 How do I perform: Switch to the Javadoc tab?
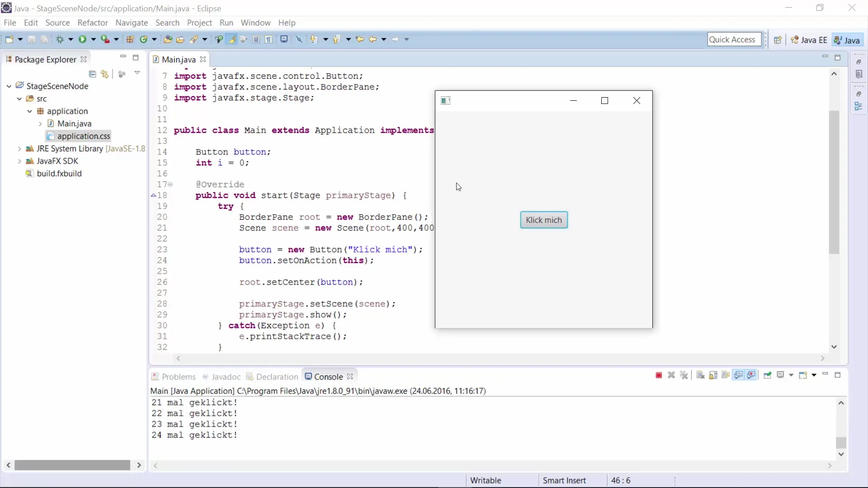[x=222, y=376]
